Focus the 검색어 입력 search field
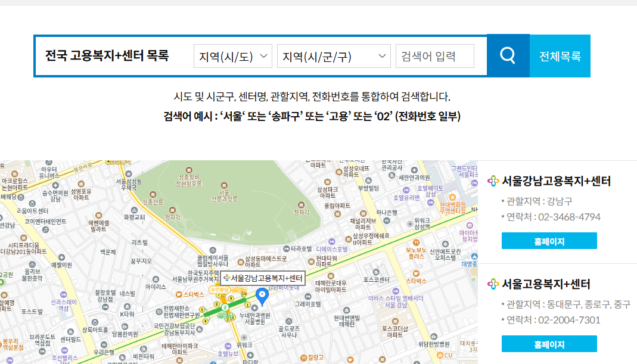The image size is (637, 364). point(434,56)
